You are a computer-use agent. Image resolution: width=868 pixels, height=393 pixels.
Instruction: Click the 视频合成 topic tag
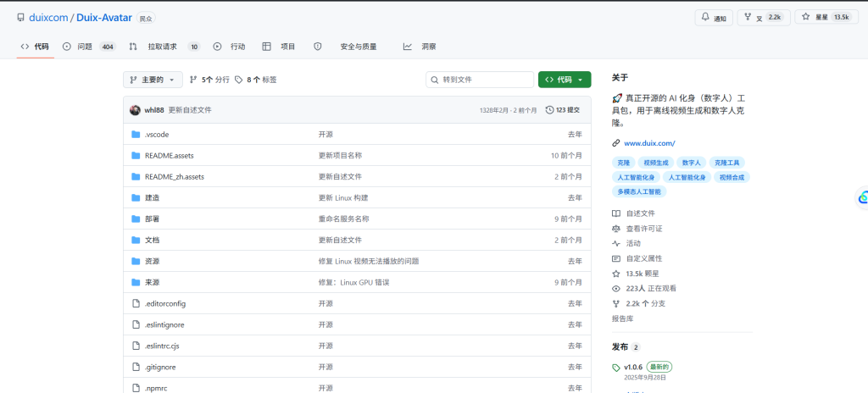coord(732,177)
